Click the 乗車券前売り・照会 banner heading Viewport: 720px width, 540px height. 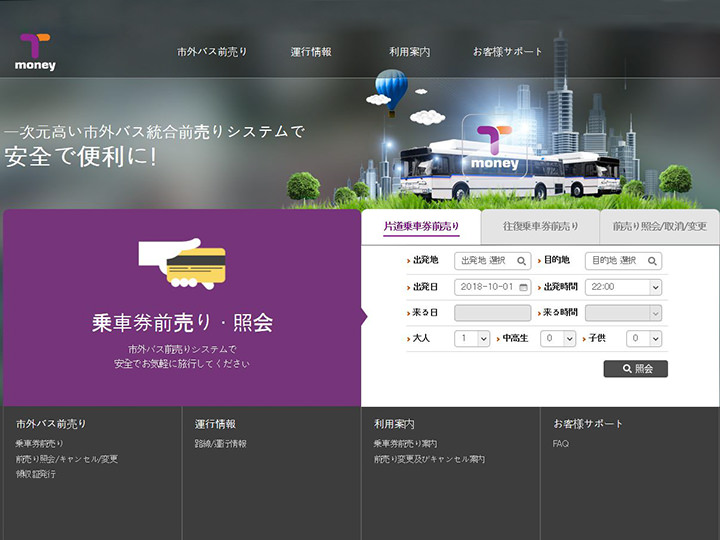click(182, 322)
